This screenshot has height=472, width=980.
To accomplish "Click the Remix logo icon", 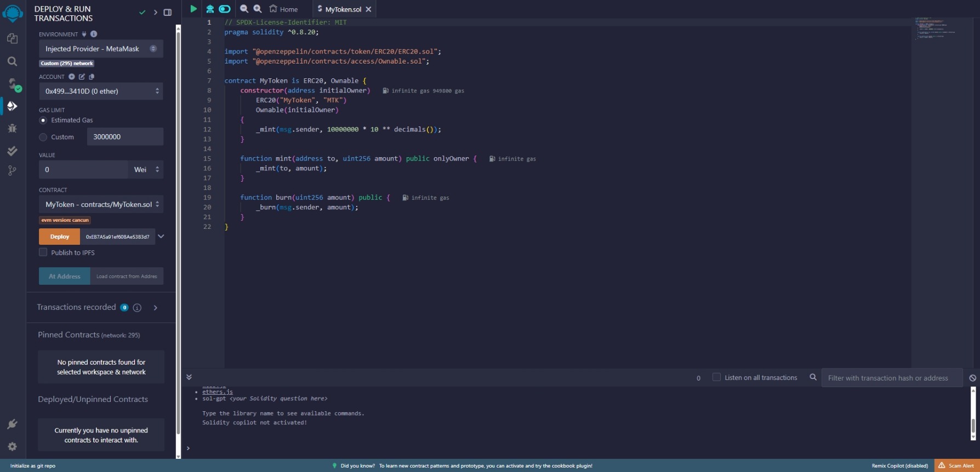I will tap(12, 13).
